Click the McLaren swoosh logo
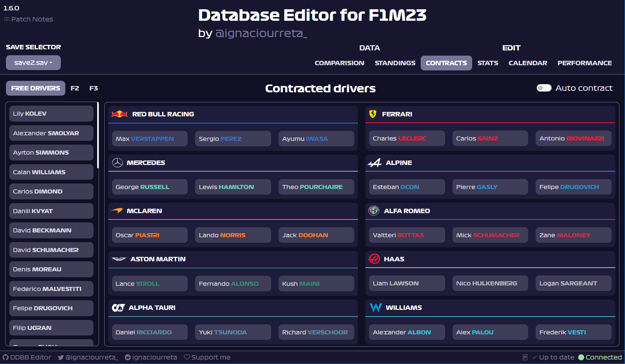The width and height of the screenshot is (625, 364). click(117, 211)
